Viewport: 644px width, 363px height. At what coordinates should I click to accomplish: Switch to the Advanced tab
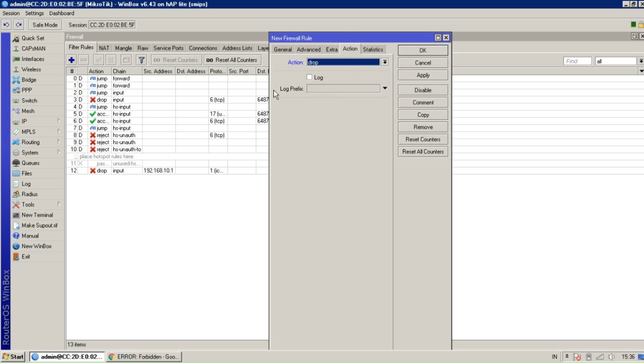coord(309,50)
